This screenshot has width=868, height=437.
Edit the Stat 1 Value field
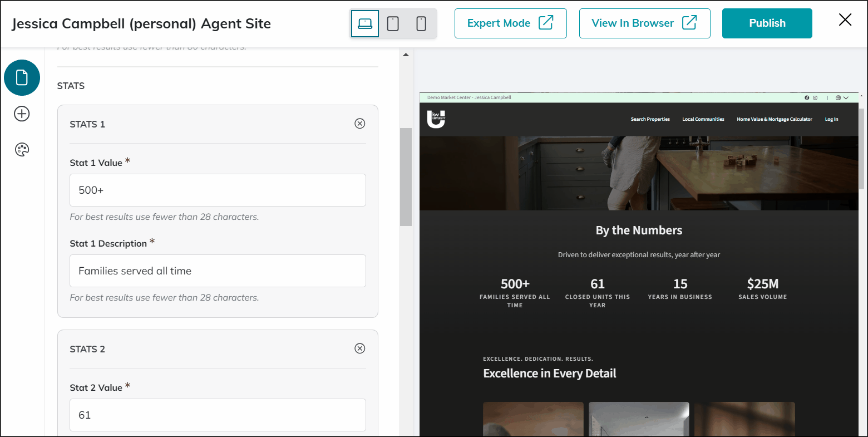click(x=218, y=190)
